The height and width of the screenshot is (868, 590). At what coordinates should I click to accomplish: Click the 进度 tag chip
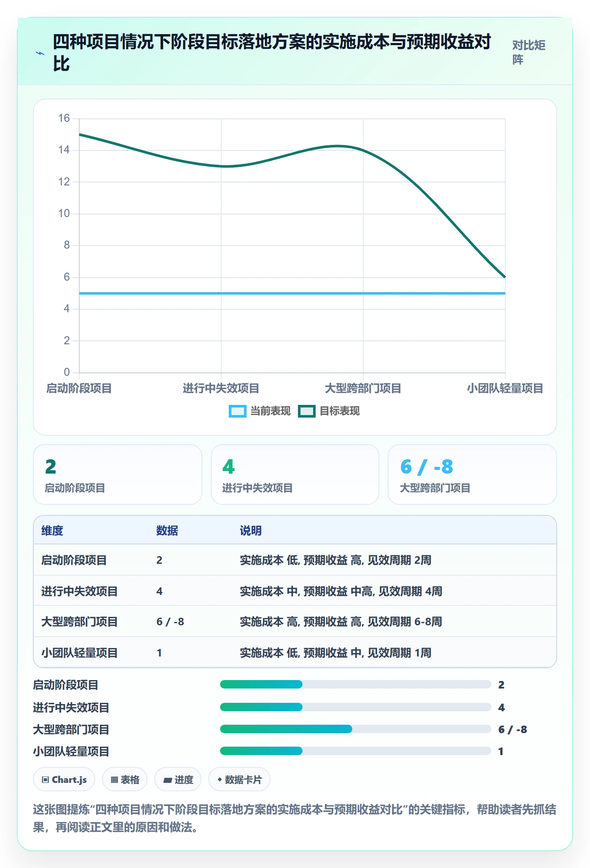pyautogui.click(x=178, y=780)
